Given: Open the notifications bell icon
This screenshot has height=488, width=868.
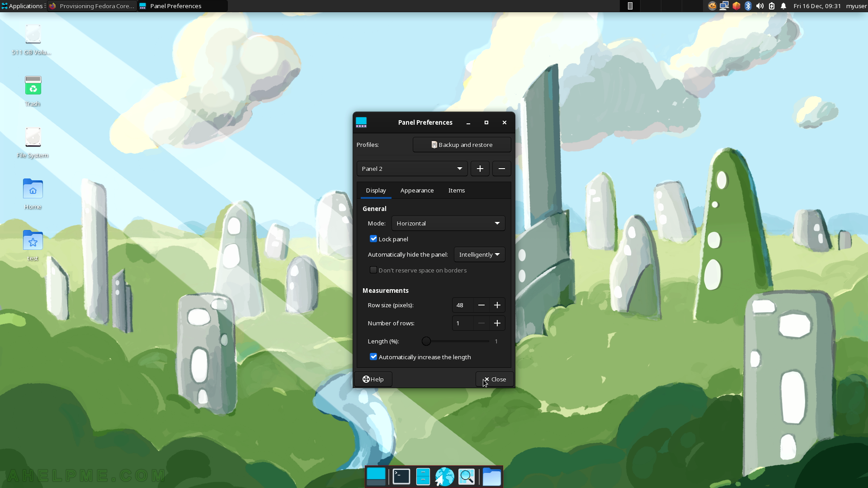Looking at the screenshot, I should click(783, 6).
